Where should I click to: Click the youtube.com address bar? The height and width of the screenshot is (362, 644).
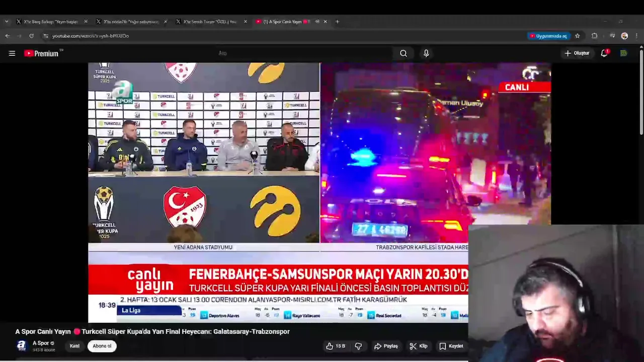click(x=282, y=36)
